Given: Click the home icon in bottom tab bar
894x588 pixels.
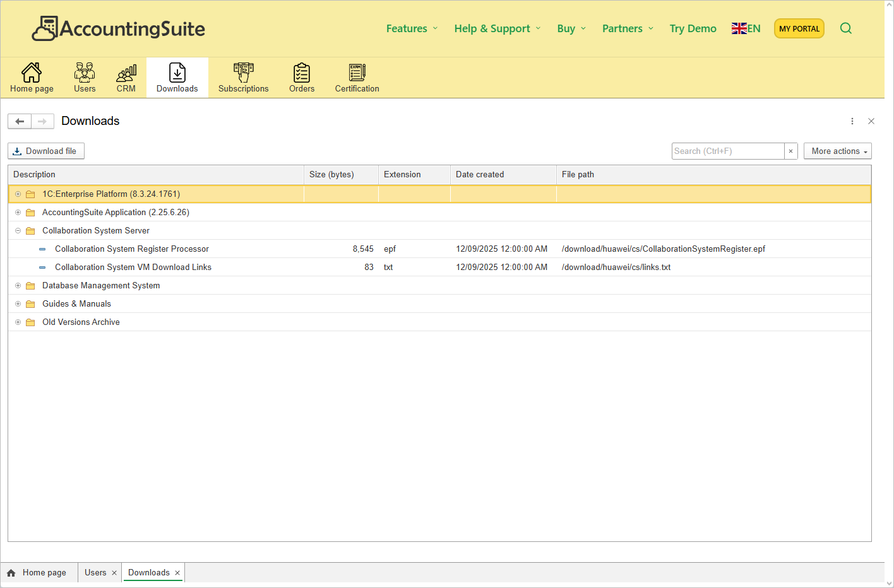Looking at the screenshot, I should (11, 573).
